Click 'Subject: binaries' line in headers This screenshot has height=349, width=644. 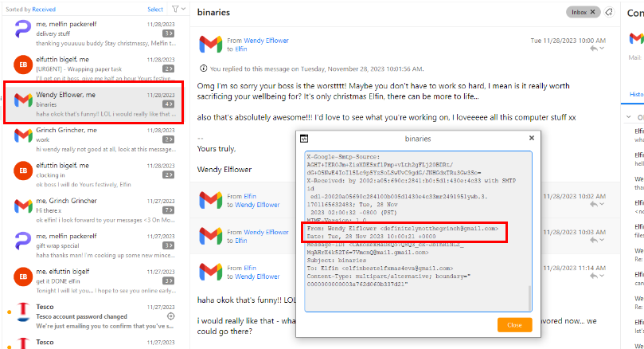[x=337, y=261]
